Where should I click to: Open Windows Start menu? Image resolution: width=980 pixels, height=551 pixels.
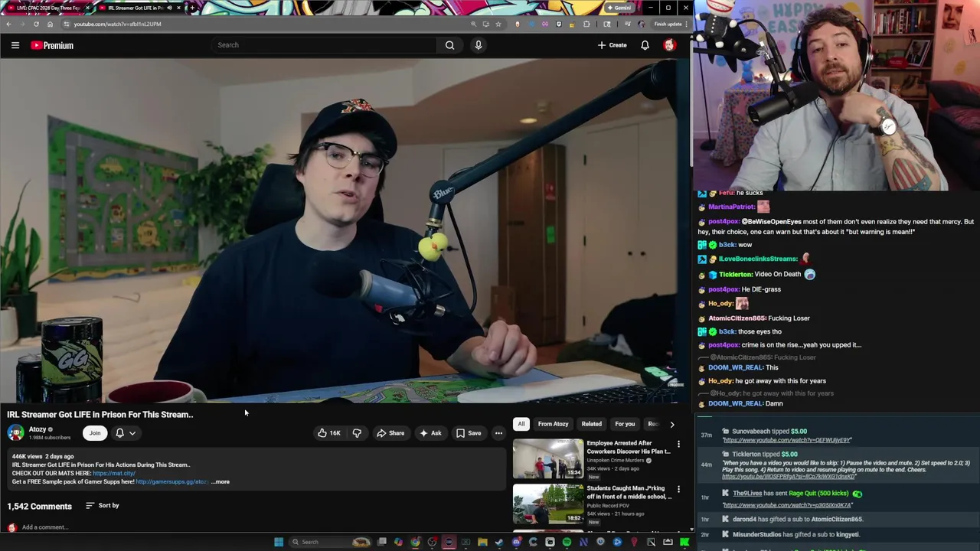tap(279, 542)
